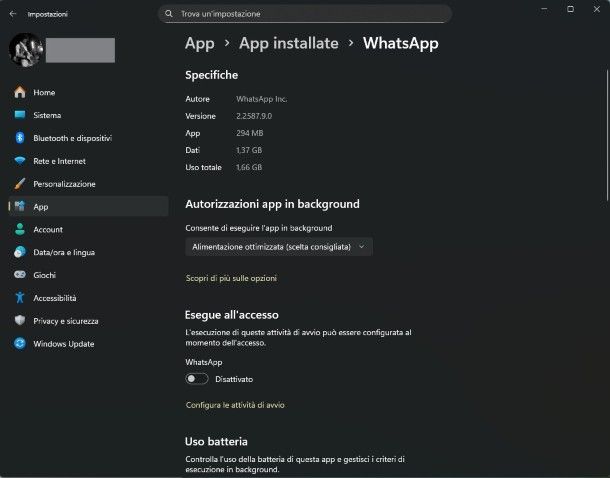Click the Accessibilità figure icon
The width and height of the screenshot is (610, 478).
pos(19,298)
